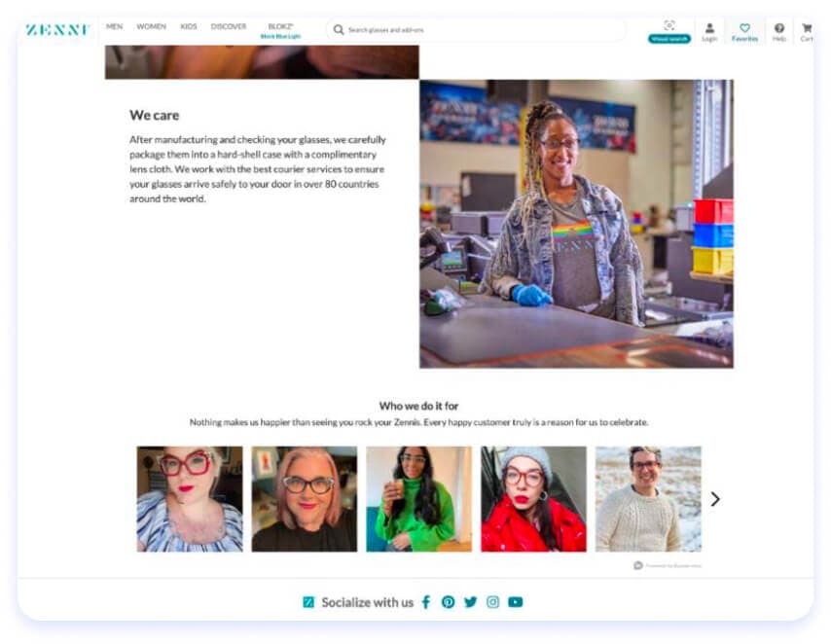Open the Help question mark icon

click(779, 28)
